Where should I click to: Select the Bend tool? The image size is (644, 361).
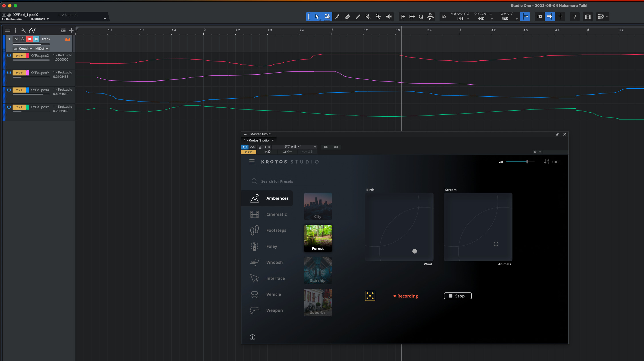click(378, 17)
